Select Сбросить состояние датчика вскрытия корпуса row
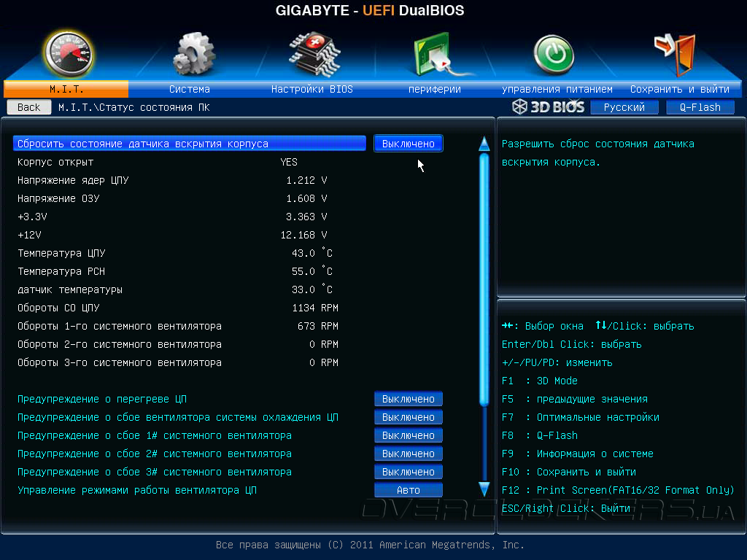This screenshot has height=560, width=747. 190,144
